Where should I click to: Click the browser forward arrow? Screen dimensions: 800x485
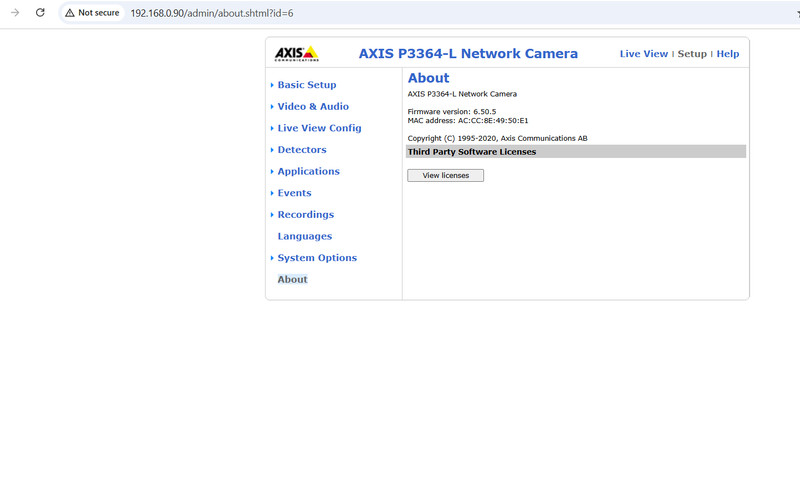point(15,13)
